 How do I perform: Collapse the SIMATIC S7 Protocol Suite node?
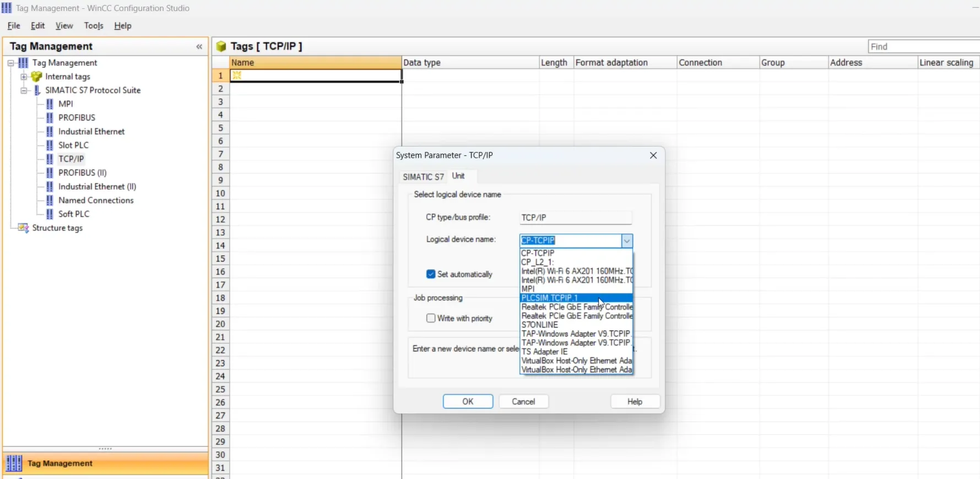(x=24, y=90)
